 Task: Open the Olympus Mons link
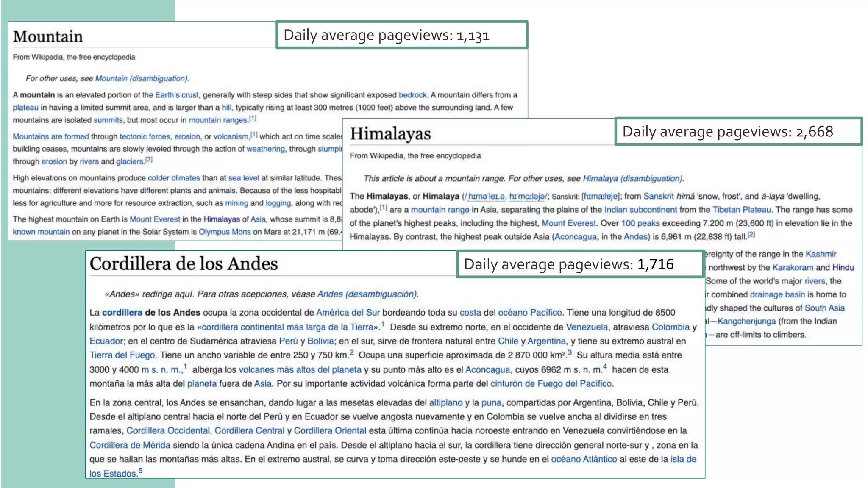pos(225,232)
